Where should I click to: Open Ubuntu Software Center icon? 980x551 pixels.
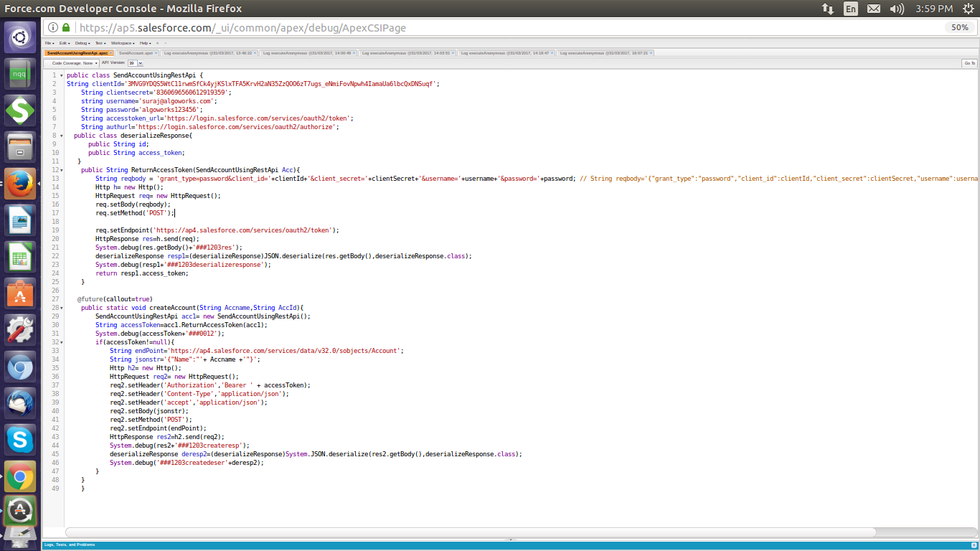click(20, 293)
